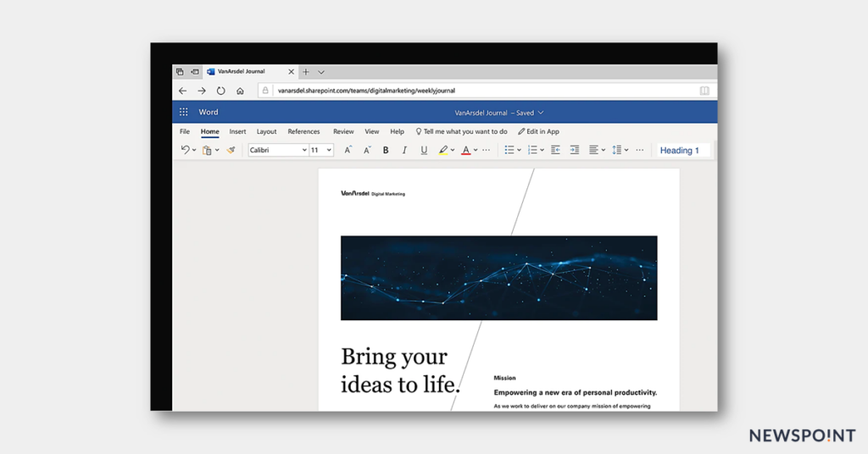Select the Format Painter brush
The image size is (868, 454).
coord(231,150)
